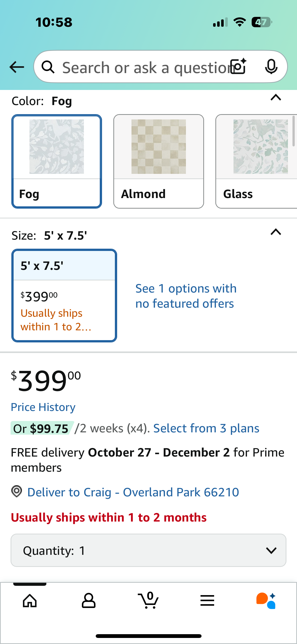Tap the back arrow icon

(17, 67)
